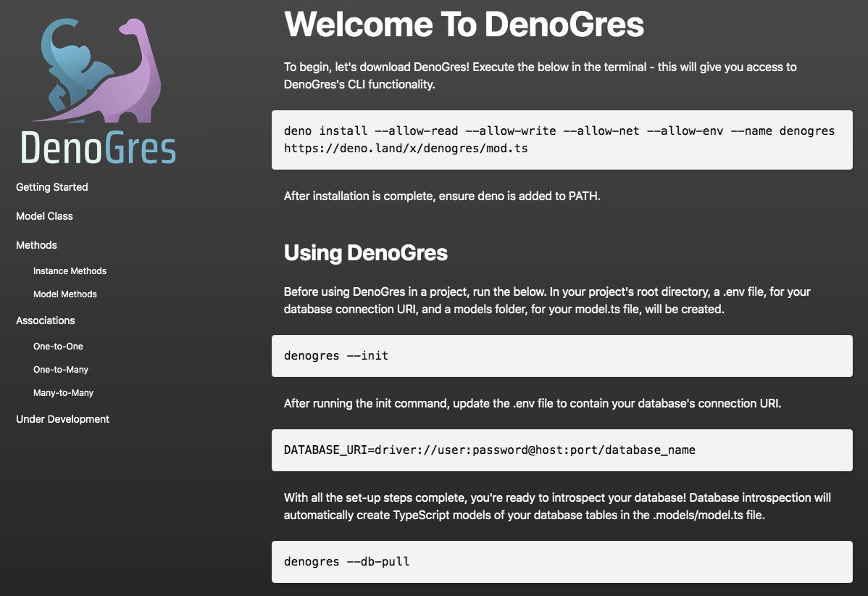868x596 pixels.
Task: Jump to Instance Methods
Action: click(70, 271)
